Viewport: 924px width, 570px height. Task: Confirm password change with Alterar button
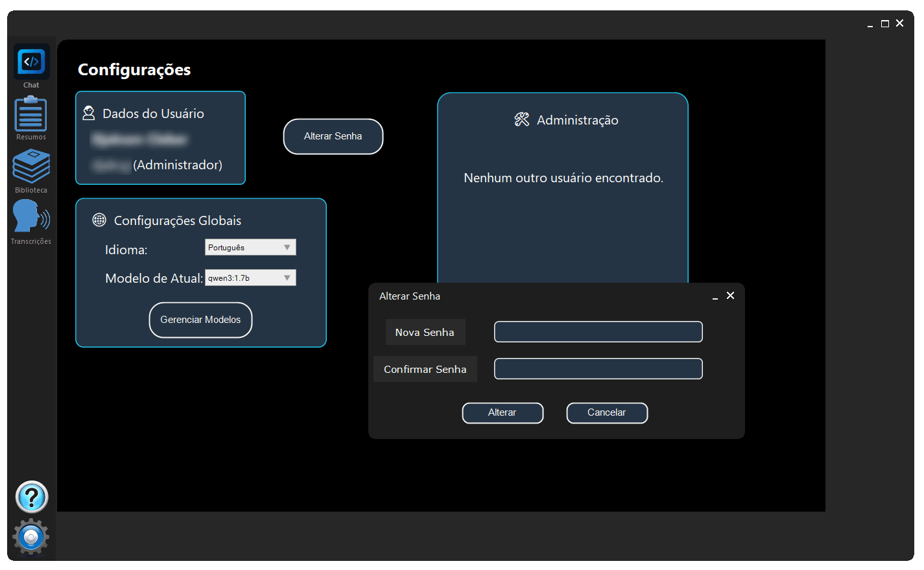coord(503,412)
